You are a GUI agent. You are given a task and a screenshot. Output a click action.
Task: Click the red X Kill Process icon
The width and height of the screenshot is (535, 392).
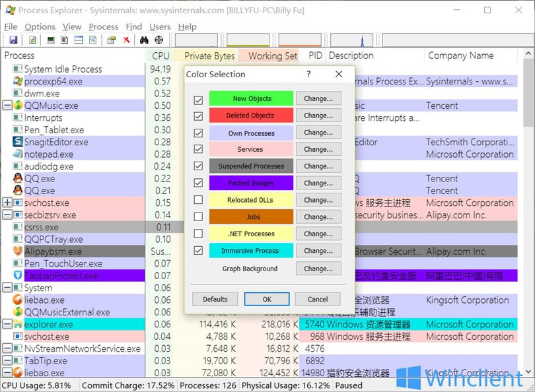127,40
